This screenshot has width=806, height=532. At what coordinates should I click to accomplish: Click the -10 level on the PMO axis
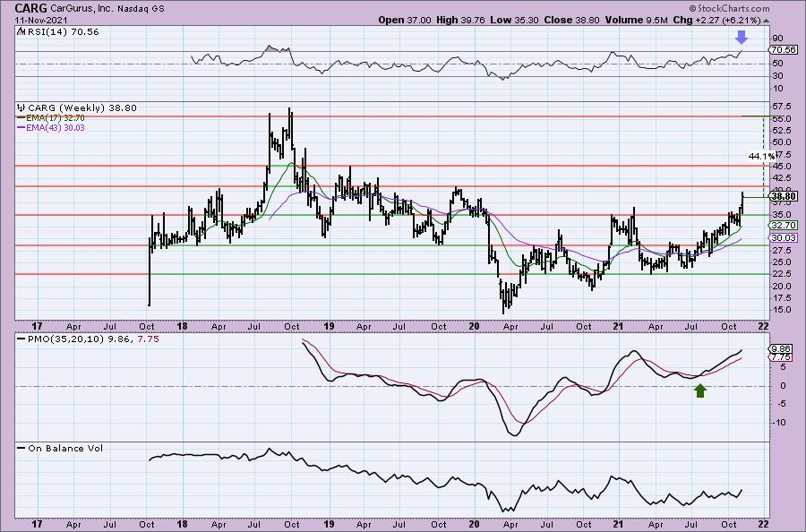[779, 423]
